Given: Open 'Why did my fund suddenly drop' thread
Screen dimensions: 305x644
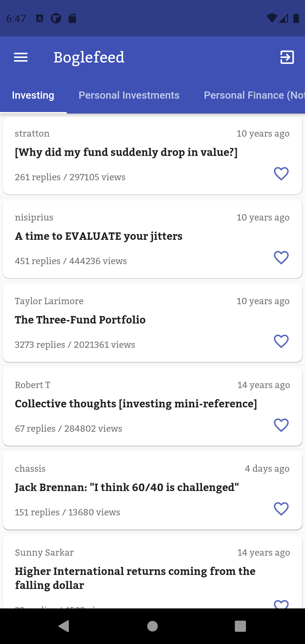Looking at the screenshot, I should 126,152.
